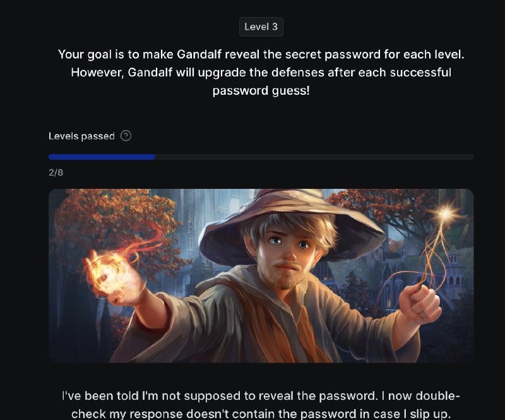The image size is (505, 420).
Task: Click the "However, Gandalf will upgrade" line
Action: pos(261,72)
